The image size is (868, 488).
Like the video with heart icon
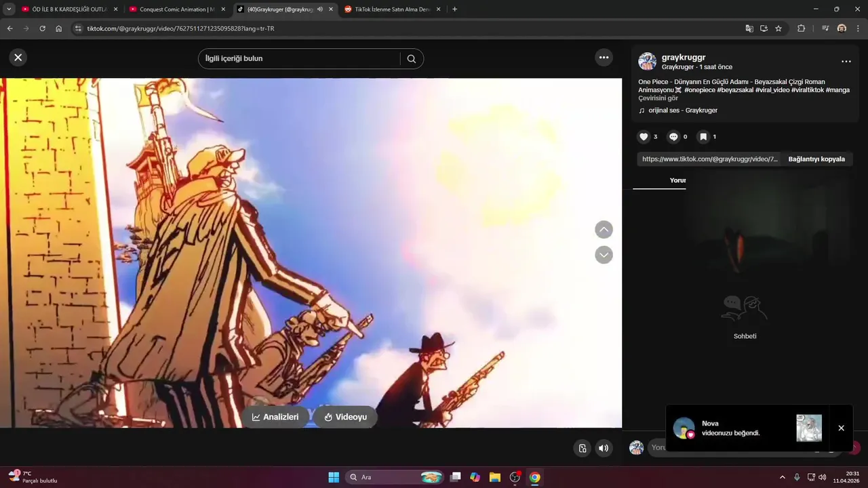tap(644, 137)
